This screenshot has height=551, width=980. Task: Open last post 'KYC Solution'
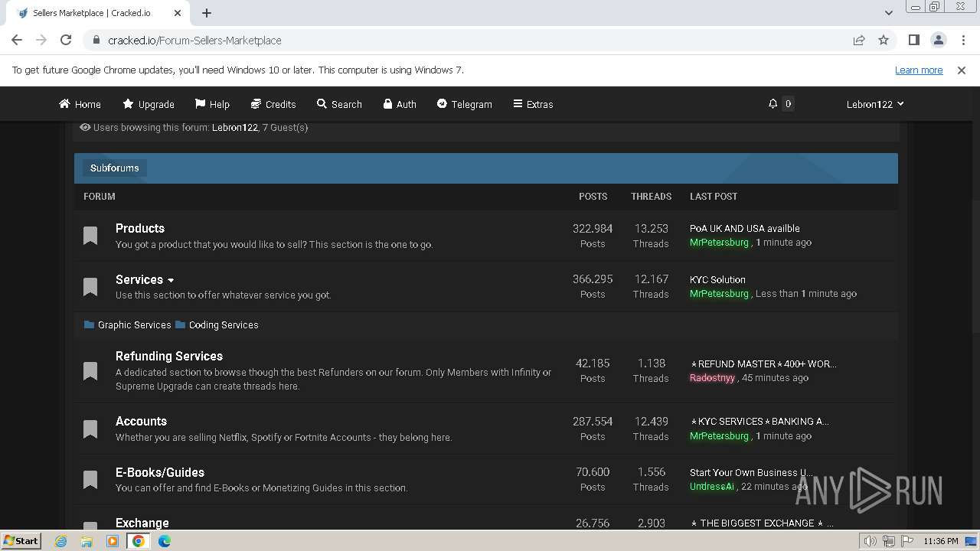click(717, 279)
